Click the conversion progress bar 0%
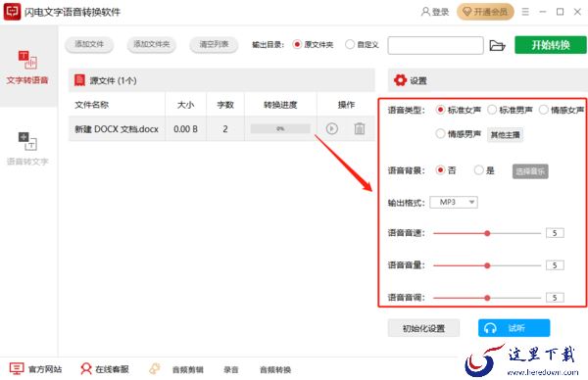Screen dimensions: 588x380 [x=280, y=128]
